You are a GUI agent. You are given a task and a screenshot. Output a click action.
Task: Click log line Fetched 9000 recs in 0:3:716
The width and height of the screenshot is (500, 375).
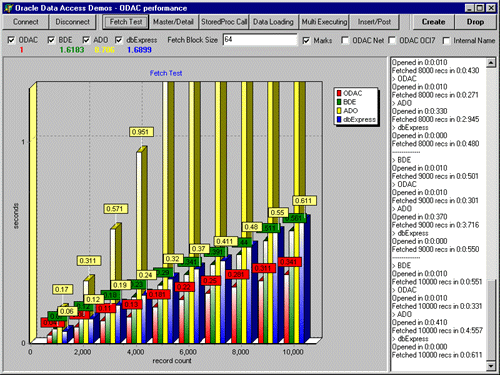[x=435, y=225]
